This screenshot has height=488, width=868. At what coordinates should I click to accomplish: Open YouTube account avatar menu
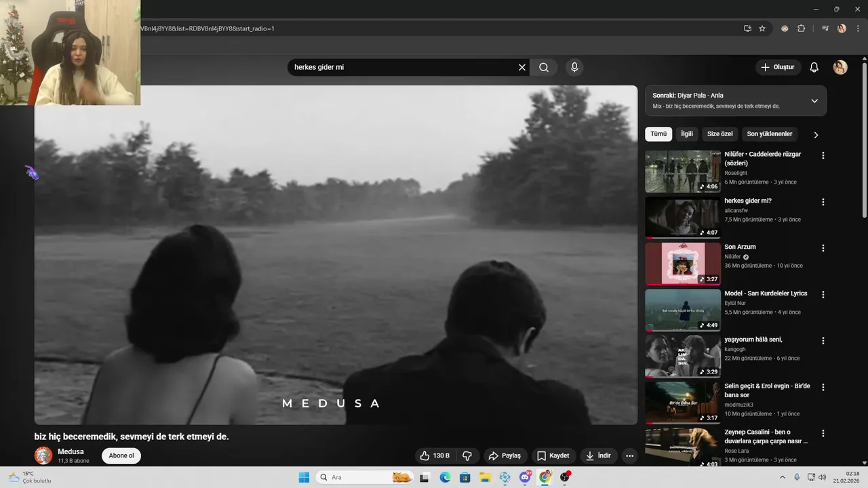pos(840,67)
